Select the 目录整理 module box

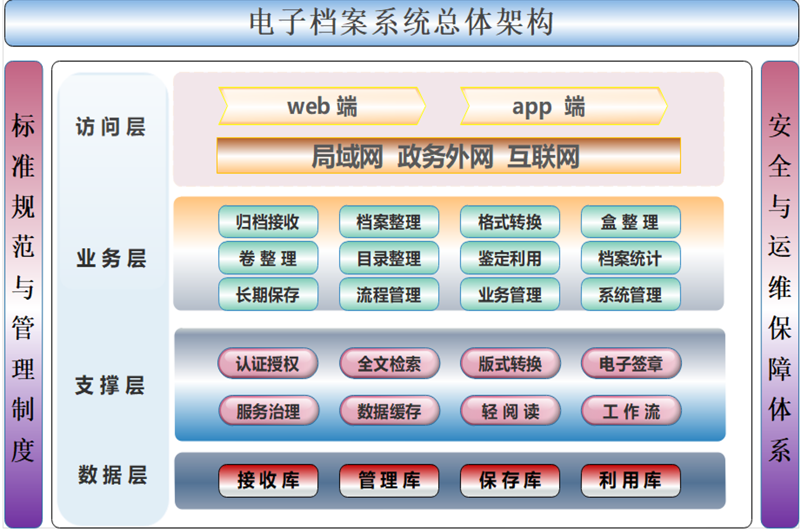(x=389, y=258)
